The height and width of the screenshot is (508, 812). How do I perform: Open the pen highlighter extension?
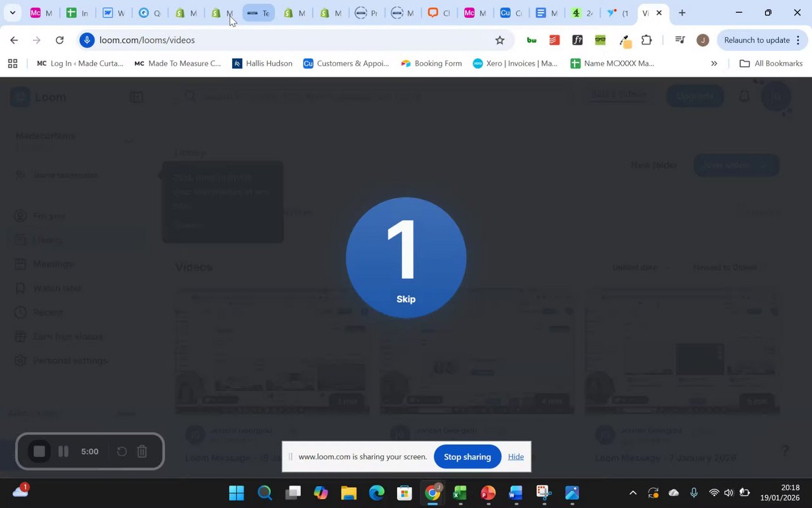coord(625,41)
